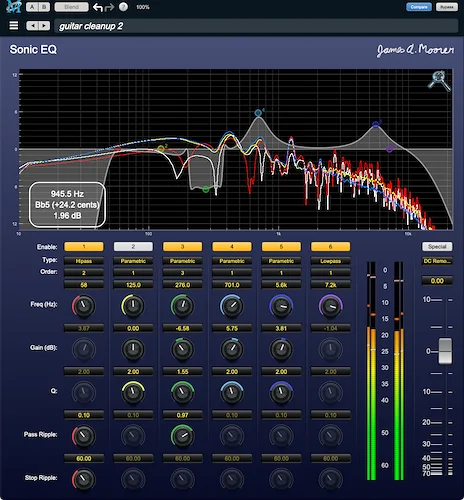464x500 pixels.
Task: Click band 4 frequency field 701.0
Action: click(232, 285)
